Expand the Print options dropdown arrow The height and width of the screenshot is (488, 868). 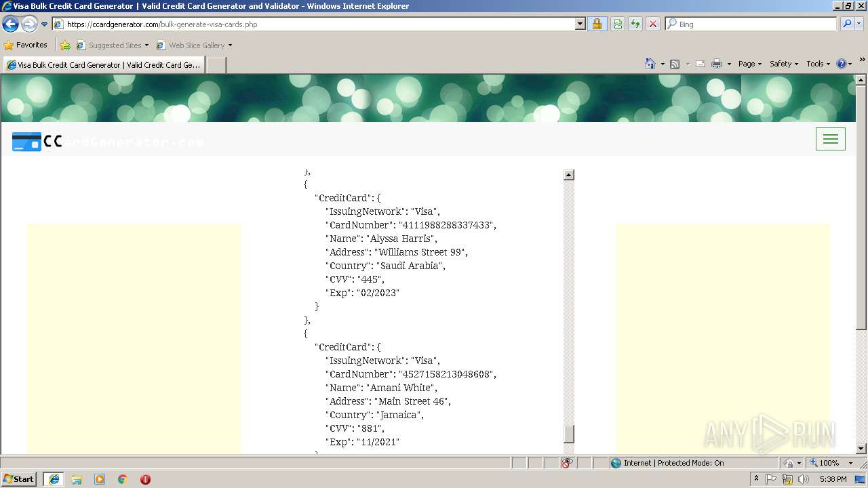click(729, 64)
